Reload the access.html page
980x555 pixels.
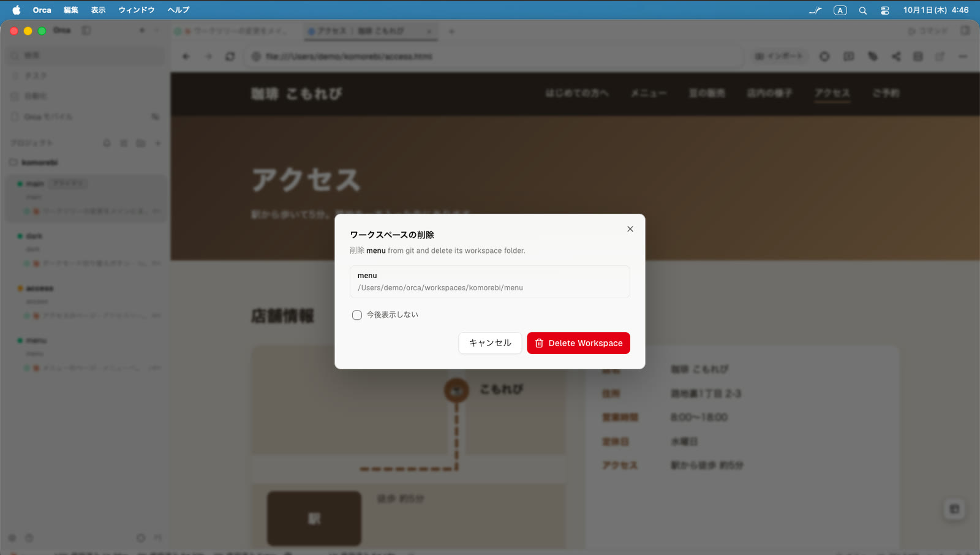[230, 56]
